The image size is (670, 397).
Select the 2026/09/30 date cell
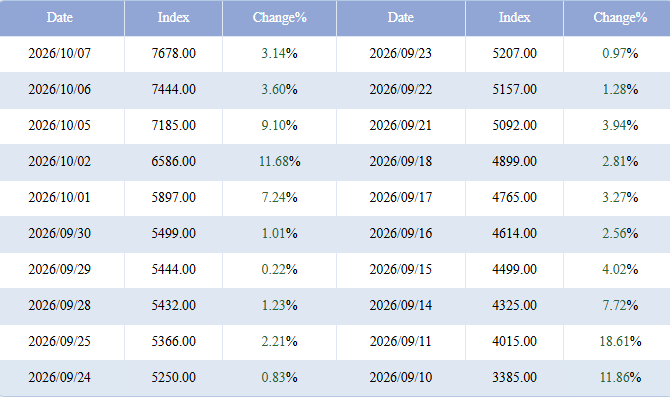(x=60, y=233)
